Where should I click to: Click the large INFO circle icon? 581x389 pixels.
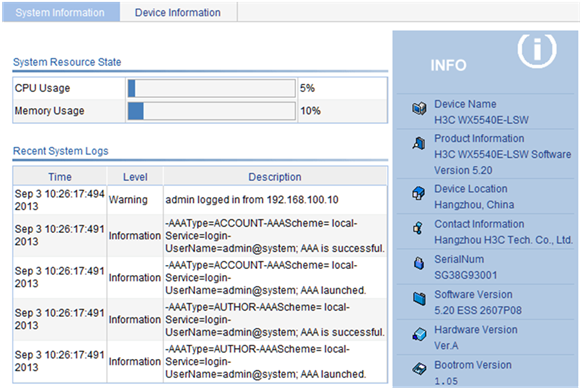point(537,50)
